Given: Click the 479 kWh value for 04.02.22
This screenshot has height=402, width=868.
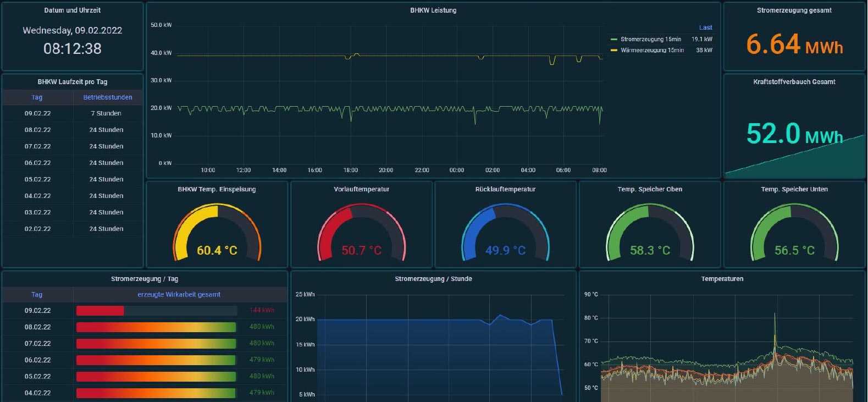Looking at the screenshot, I should coord(262,393).
